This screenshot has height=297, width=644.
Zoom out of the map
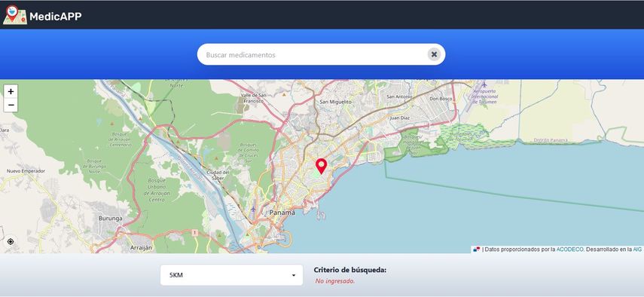tap(11, 106)
